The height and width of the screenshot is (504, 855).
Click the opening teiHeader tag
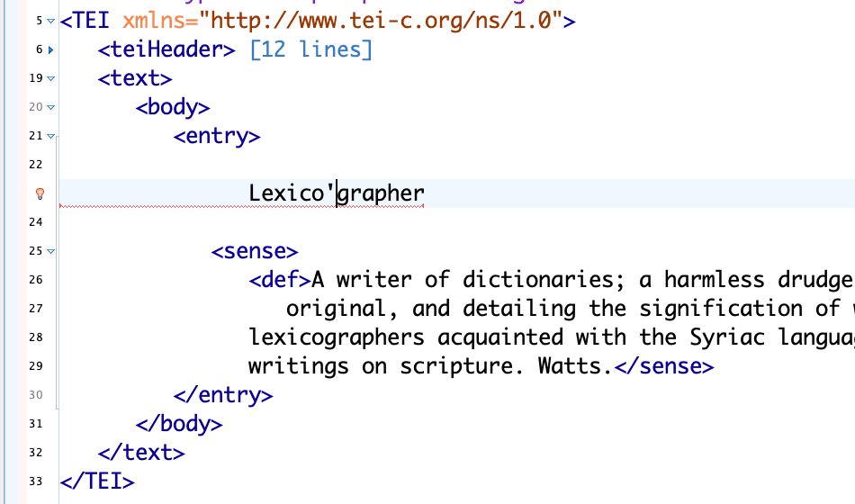point(167,49)
